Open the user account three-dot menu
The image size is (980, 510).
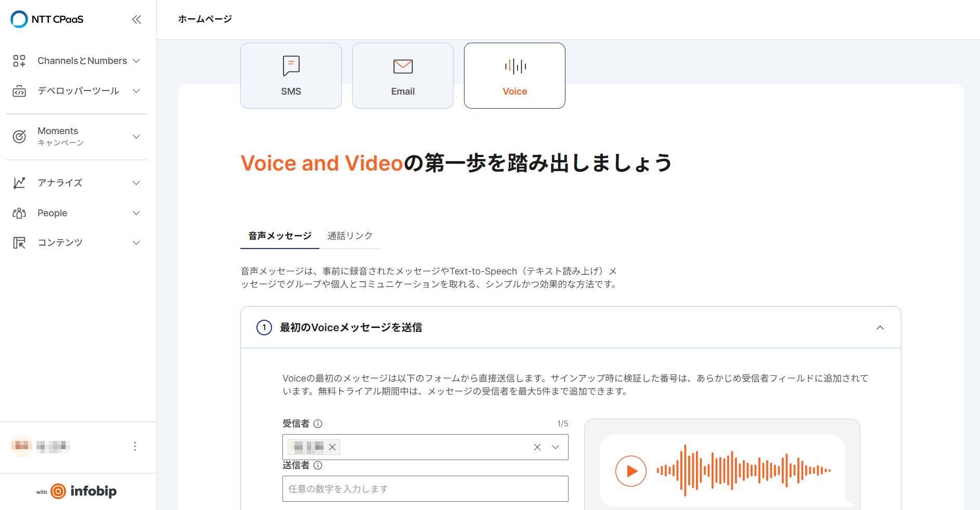[x=135, y=446]
